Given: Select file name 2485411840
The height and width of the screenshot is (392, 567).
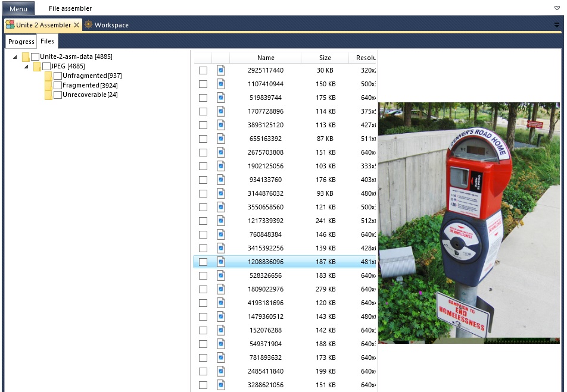Looking at the screenshot, I should [266, 371].
